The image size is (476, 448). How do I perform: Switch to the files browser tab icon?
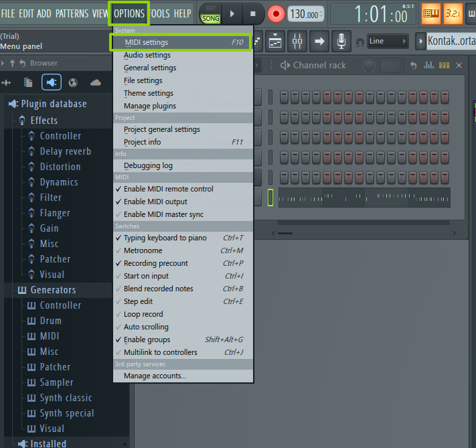(28, 82)
